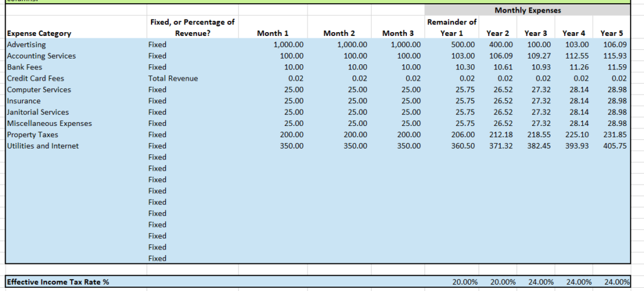Click the 'Fixed' cell in Property Taxes row

click(157, 135)
